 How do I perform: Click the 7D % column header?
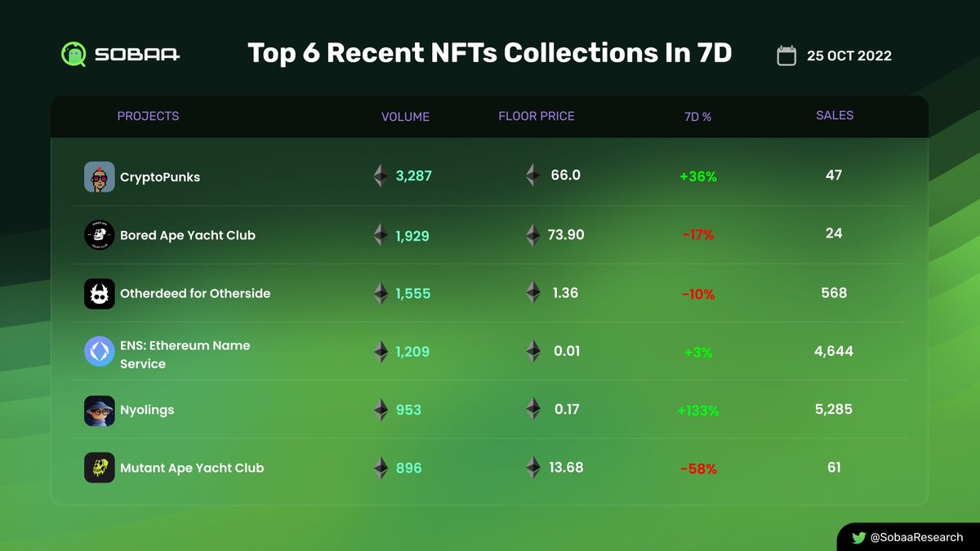pos(697,117)
